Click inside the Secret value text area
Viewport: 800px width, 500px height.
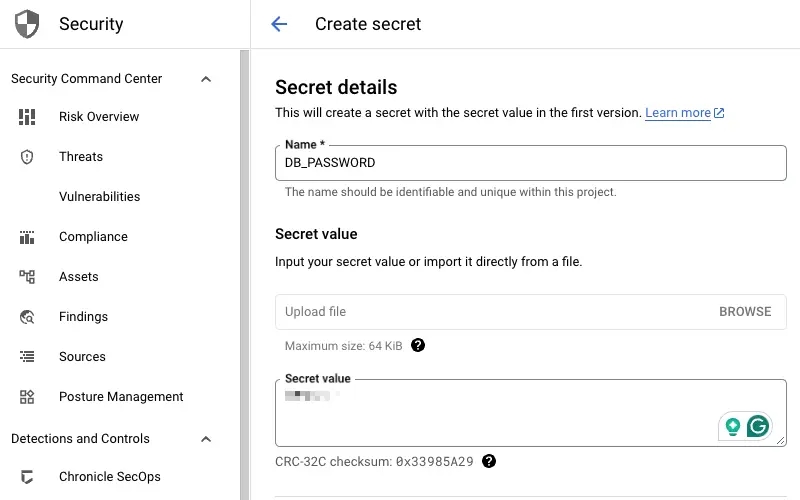(x=531, y=413)
